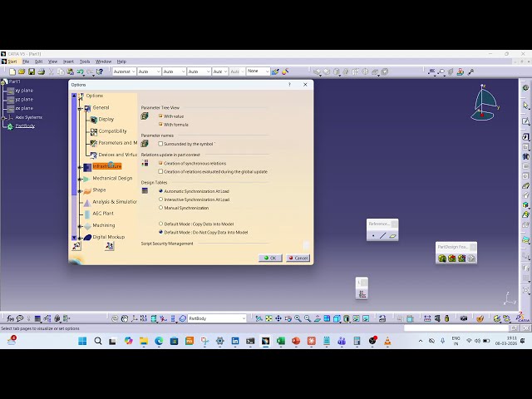Click the painter brush icon near None dropdown
The height and width of the screenshot is (399, 532).
[275, 71]
